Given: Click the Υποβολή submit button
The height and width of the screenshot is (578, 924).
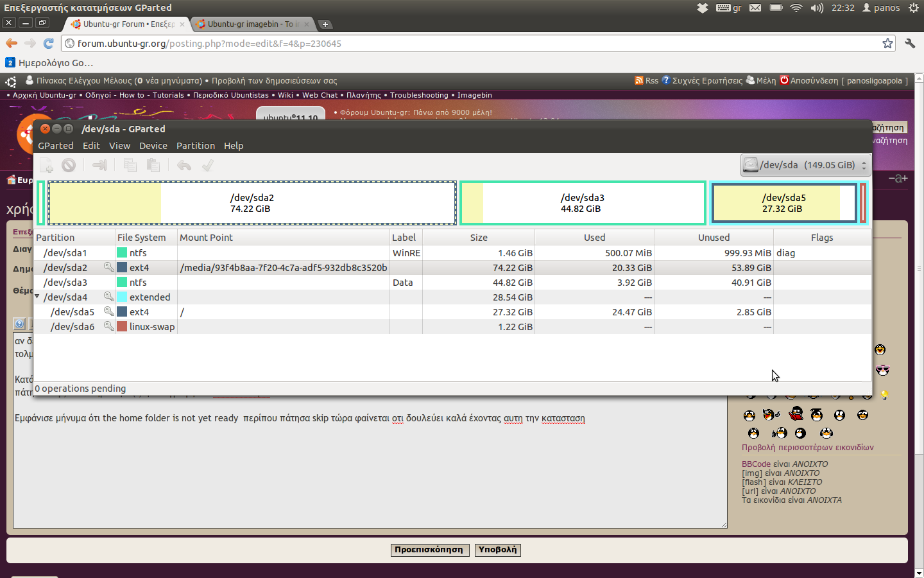Looking at the screenshot, I should tap(497, 550).
